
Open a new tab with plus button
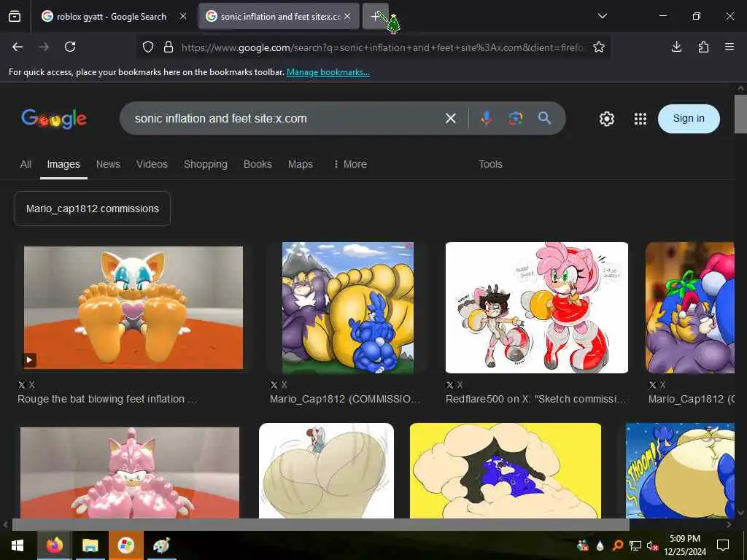(x=376, y=16)
